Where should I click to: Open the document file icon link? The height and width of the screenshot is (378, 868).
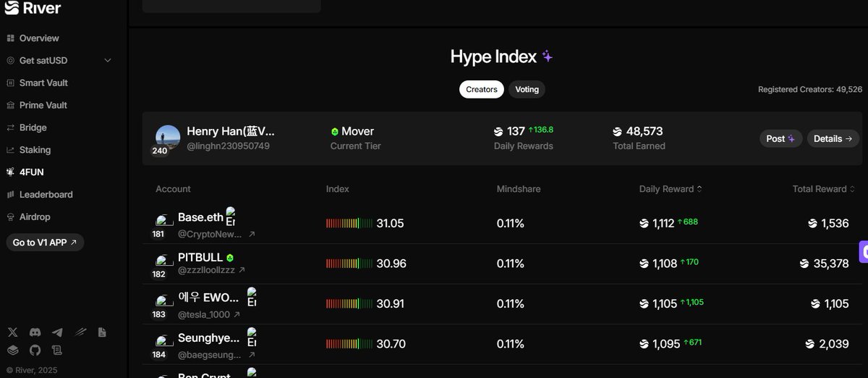pos(102,332)
